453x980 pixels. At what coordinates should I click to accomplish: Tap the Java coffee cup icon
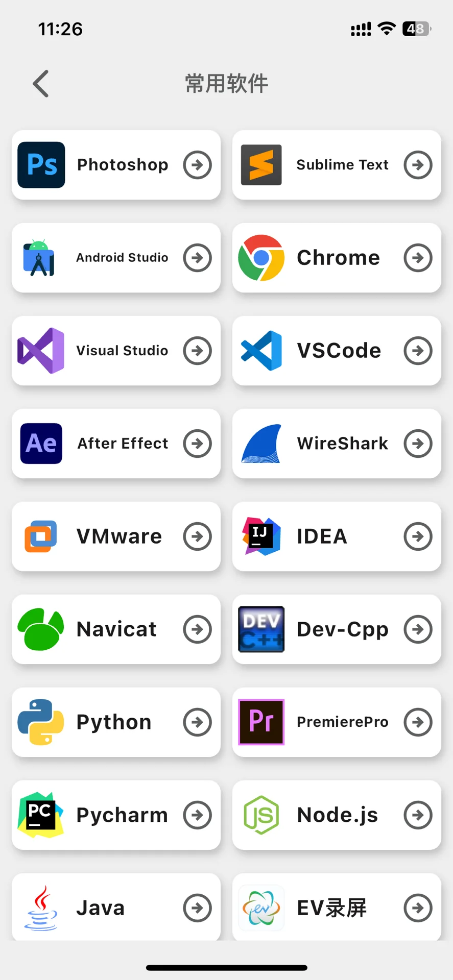coord(41,908)
